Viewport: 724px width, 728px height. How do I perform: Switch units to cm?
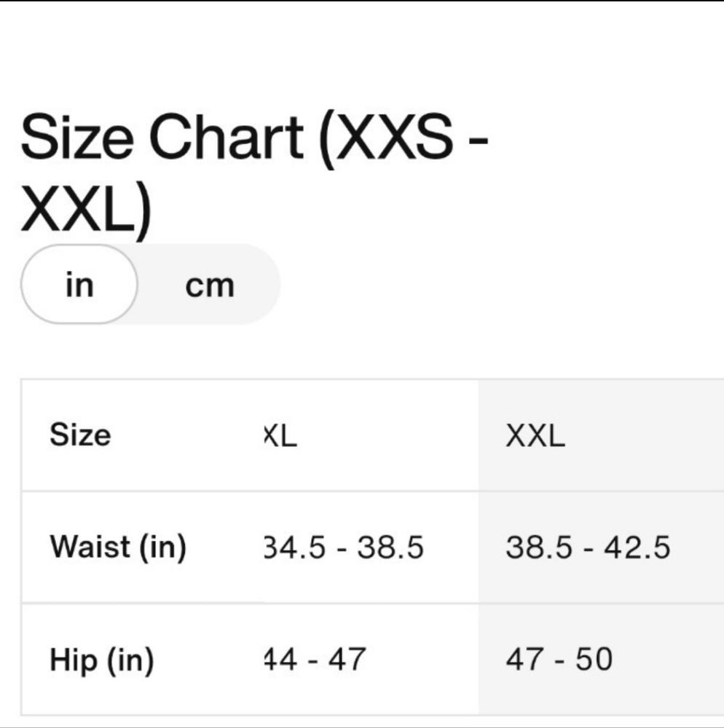210,285
